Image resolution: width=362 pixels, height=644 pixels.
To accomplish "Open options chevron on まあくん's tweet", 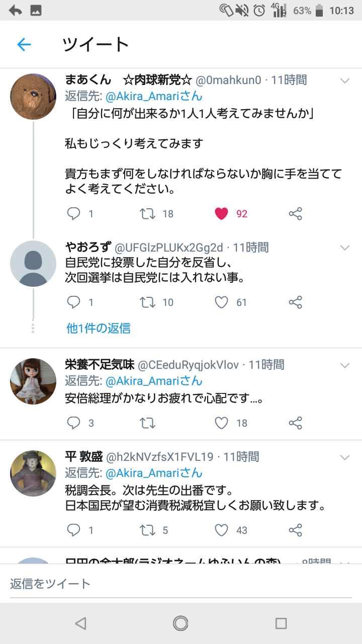I will coord(345,81).
